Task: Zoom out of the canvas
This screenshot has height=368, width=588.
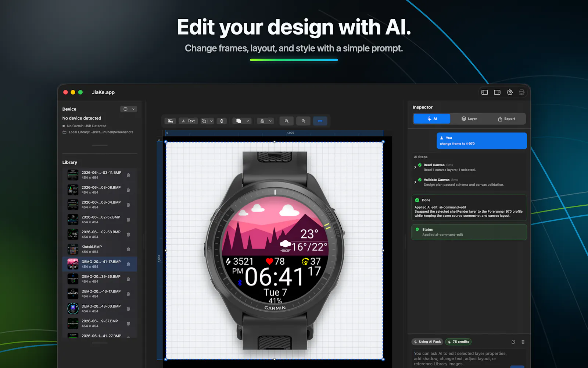Action: [x=287, y=121]
